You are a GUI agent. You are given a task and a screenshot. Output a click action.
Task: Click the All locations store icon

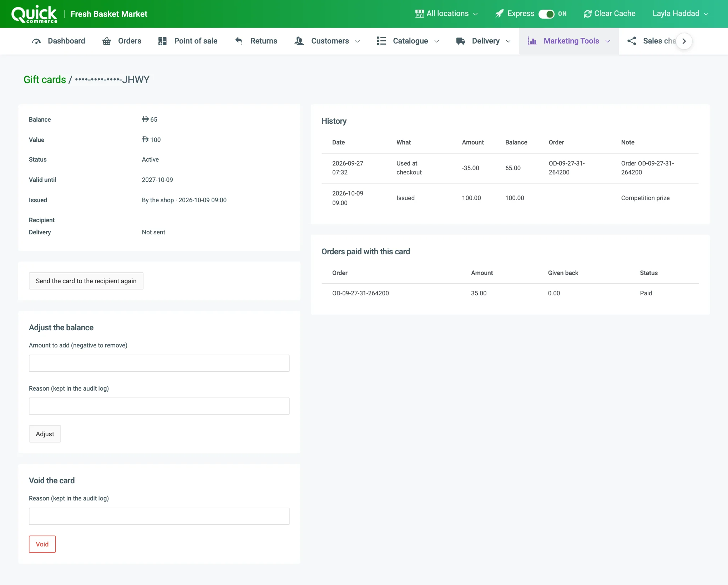point(419,14)
